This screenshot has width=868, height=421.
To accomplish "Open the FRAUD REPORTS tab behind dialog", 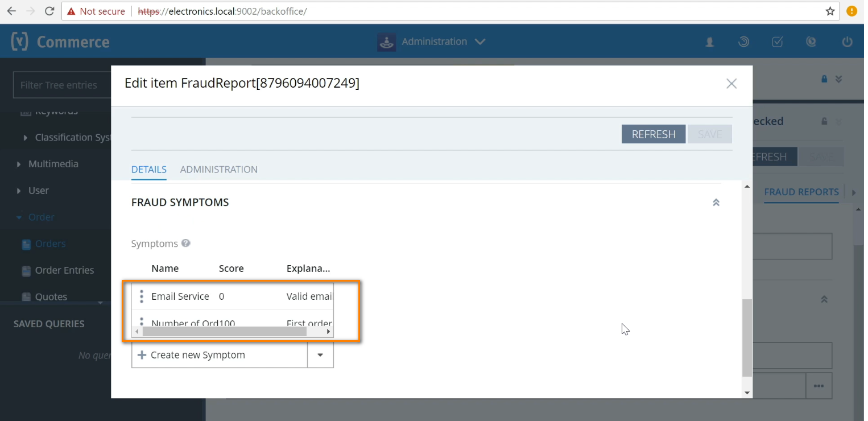I will [x=801, y=192].
